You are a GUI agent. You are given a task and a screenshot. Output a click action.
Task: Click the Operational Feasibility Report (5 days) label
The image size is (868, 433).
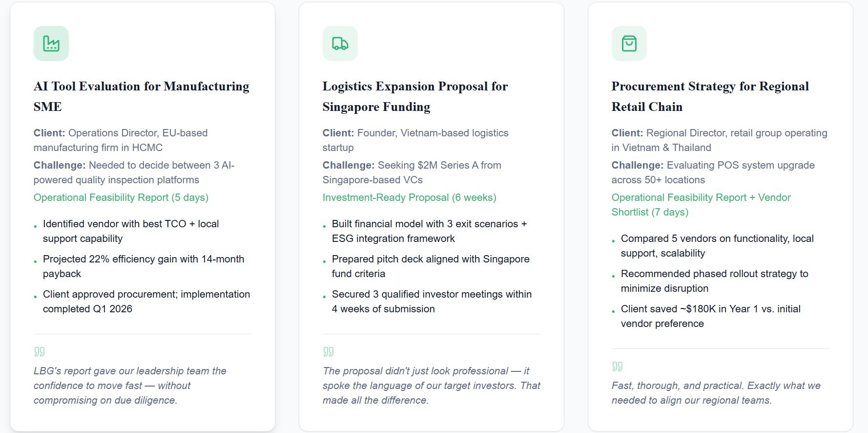coord(121,197)
